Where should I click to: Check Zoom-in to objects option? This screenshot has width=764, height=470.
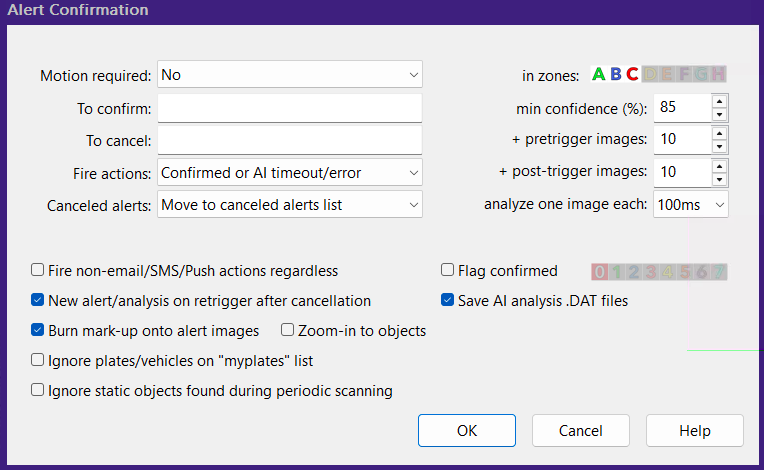288,330
